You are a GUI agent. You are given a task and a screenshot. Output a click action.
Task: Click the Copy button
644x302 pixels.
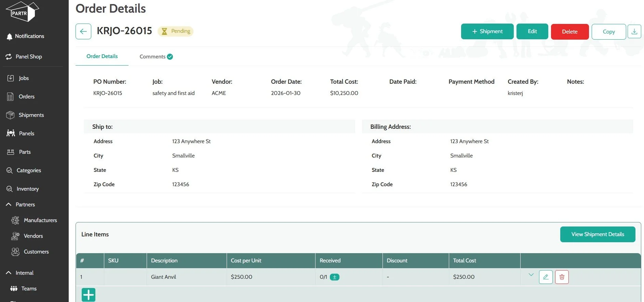pos(609,31)
